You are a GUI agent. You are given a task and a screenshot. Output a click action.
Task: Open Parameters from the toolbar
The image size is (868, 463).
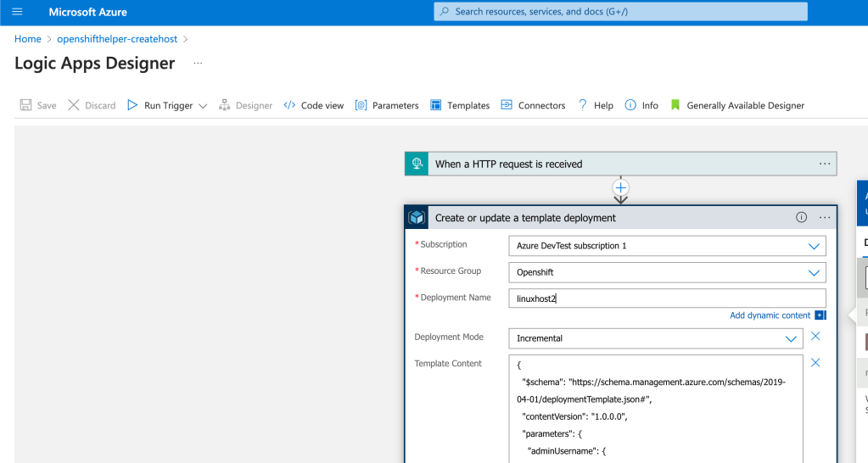tap(387, 105)
